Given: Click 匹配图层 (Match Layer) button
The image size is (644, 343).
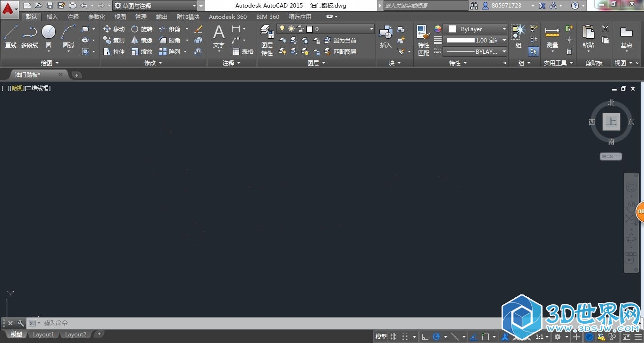Looking at the screenshot, I should coord(340,51).
